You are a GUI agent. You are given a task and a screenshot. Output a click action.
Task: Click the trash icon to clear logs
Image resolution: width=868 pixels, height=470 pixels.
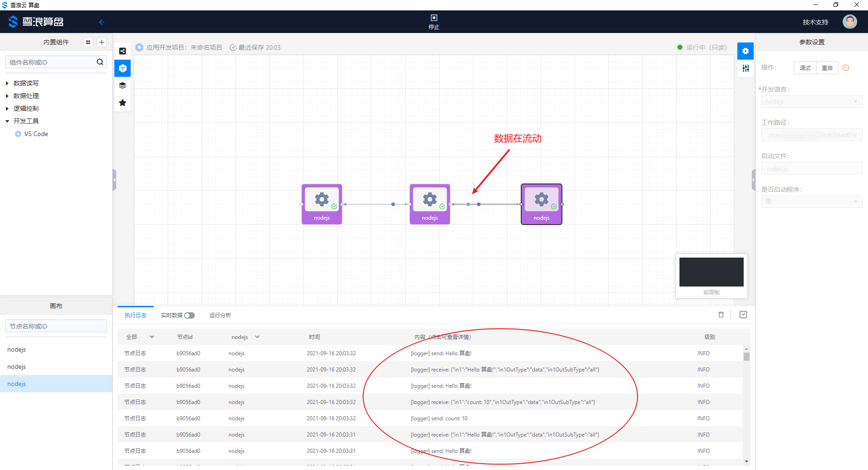click(x=721, y=315)
